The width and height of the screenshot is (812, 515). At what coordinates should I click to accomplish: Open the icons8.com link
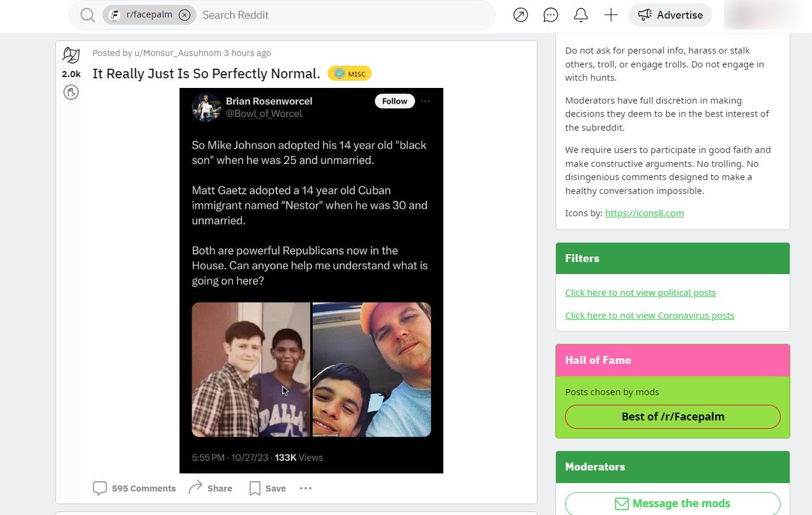point(644,213)
